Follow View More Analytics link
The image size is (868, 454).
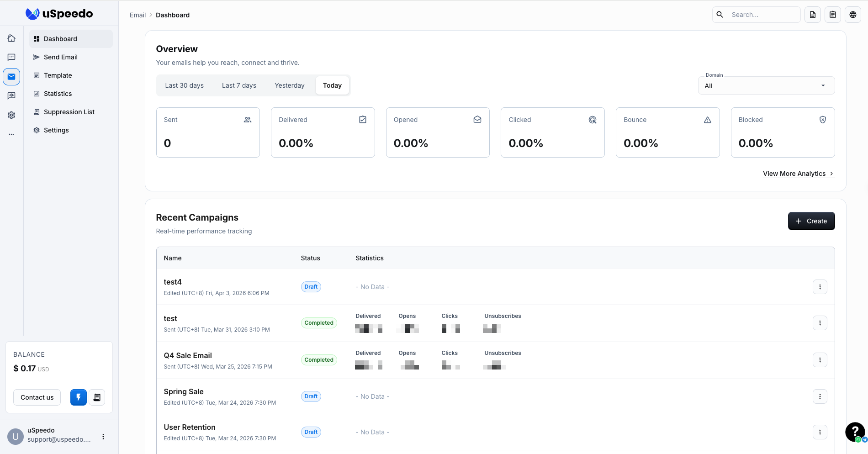click(x=798, y=174)
